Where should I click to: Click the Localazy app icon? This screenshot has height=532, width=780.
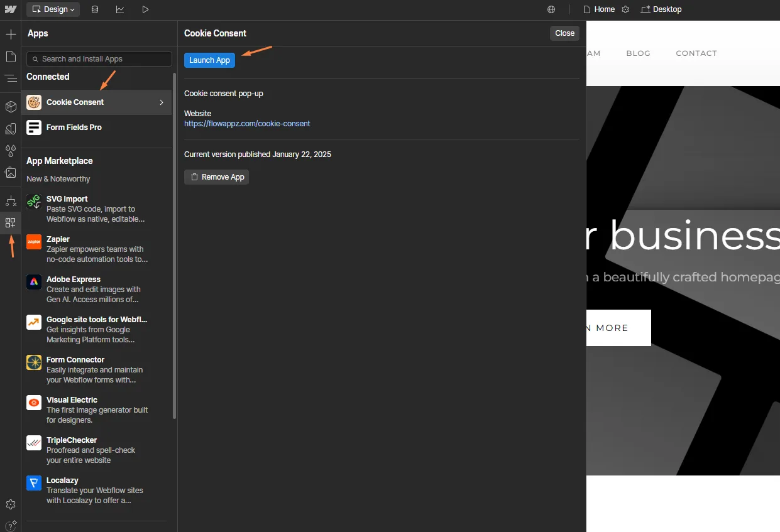pyautogui.click(x=34, y=483)
